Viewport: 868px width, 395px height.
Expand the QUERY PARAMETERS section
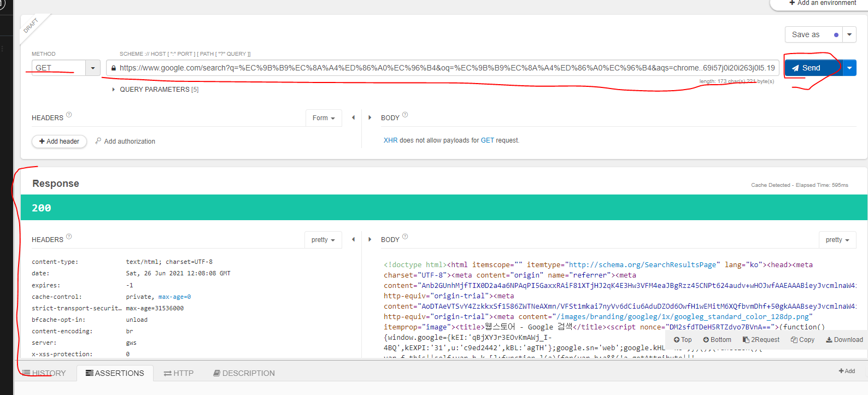point(155,90)
